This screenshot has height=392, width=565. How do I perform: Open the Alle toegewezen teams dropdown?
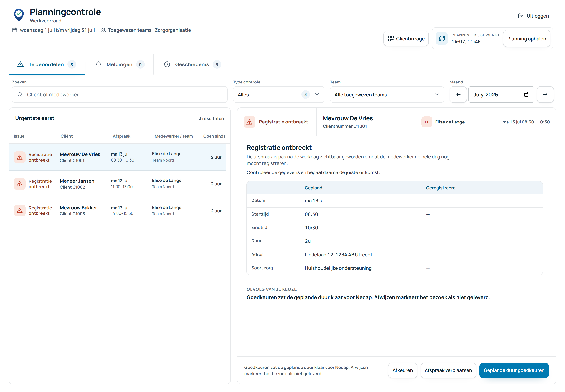pos(387,94)
